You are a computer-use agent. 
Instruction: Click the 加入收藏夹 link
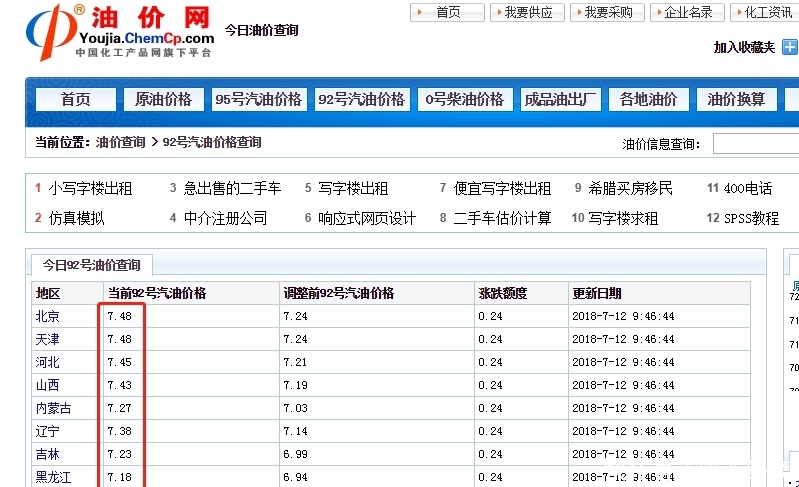point(744,47)
